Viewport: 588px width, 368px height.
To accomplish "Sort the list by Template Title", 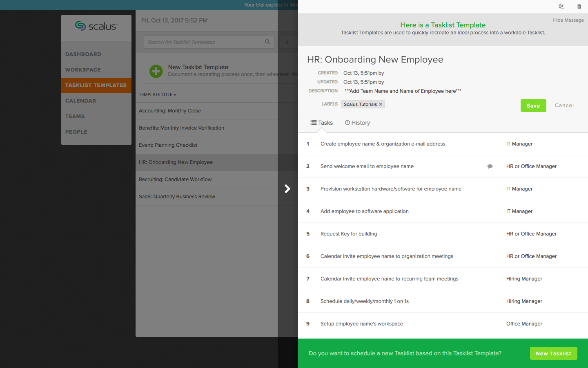I will pos(157,94).
